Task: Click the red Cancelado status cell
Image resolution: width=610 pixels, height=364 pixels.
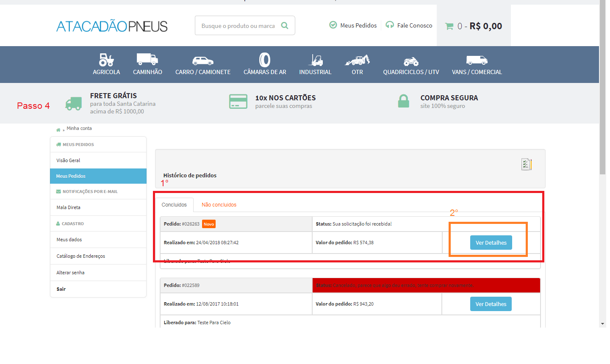Action: tap(426, 285)
